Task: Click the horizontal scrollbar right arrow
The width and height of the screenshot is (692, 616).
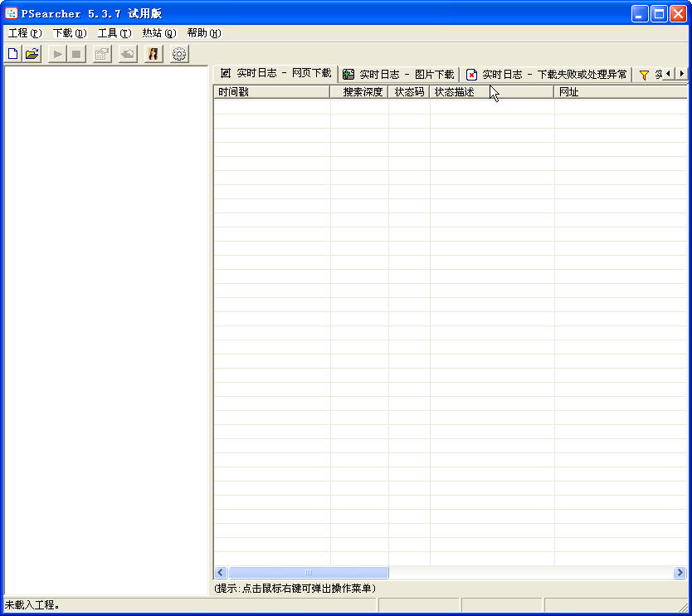Action: (680, 573)
